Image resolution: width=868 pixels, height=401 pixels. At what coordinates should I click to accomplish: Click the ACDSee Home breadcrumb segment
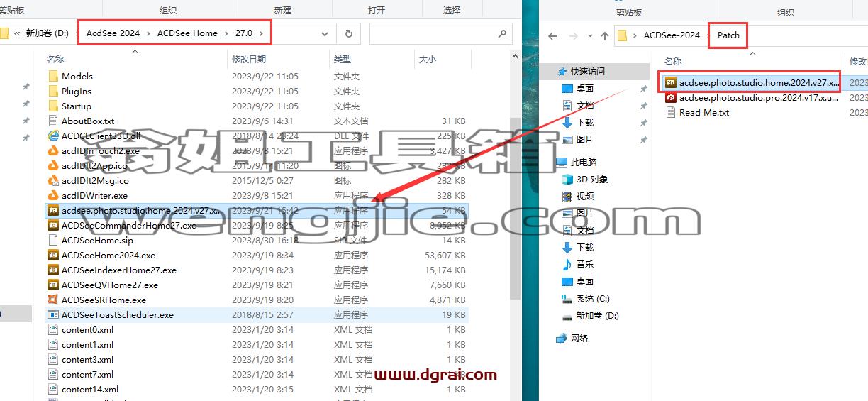click(x=187, y=33)
